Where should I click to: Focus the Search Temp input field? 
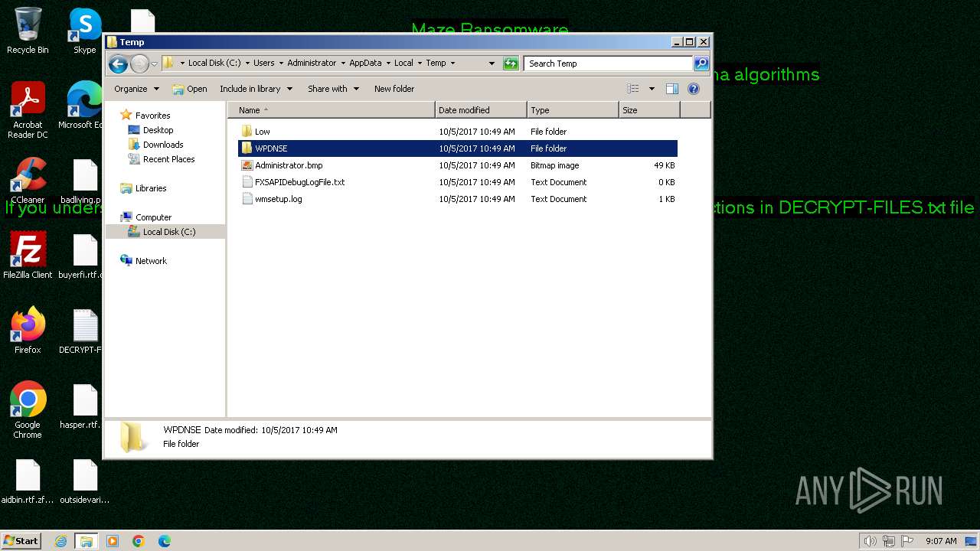(x=609, y=64)
